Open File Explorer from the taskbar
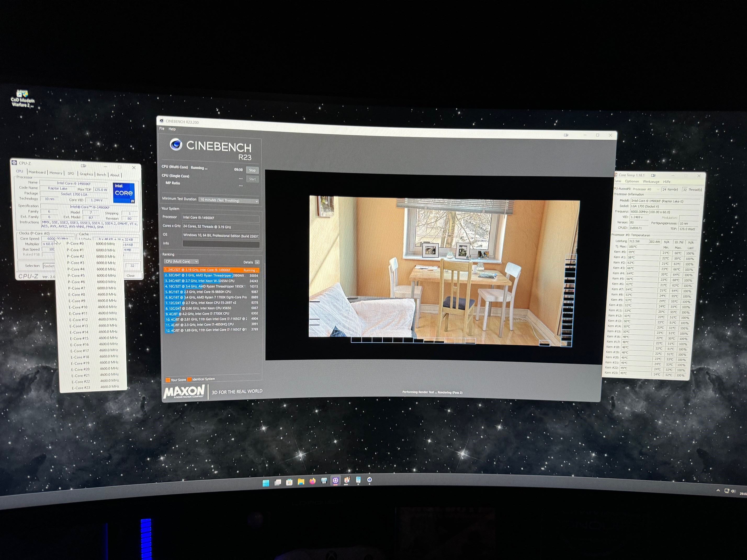This screenshot has height=560, width=747. coord(301,482)
